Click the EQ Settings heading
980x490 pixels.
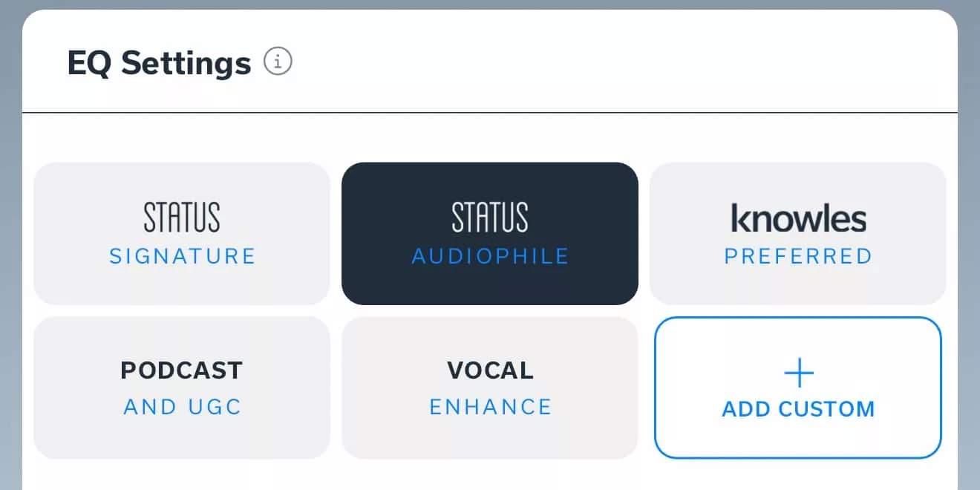159,63
